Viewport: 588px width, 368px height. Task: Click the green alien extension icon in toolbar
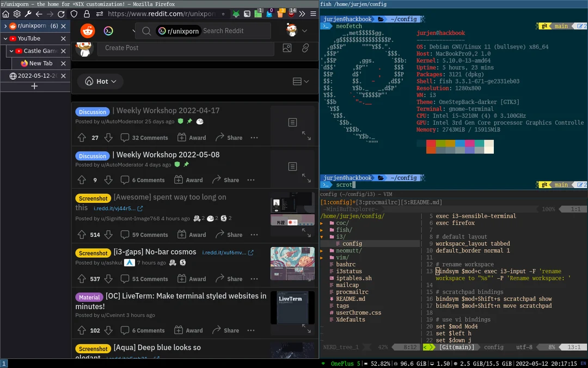tap(236, 14)
